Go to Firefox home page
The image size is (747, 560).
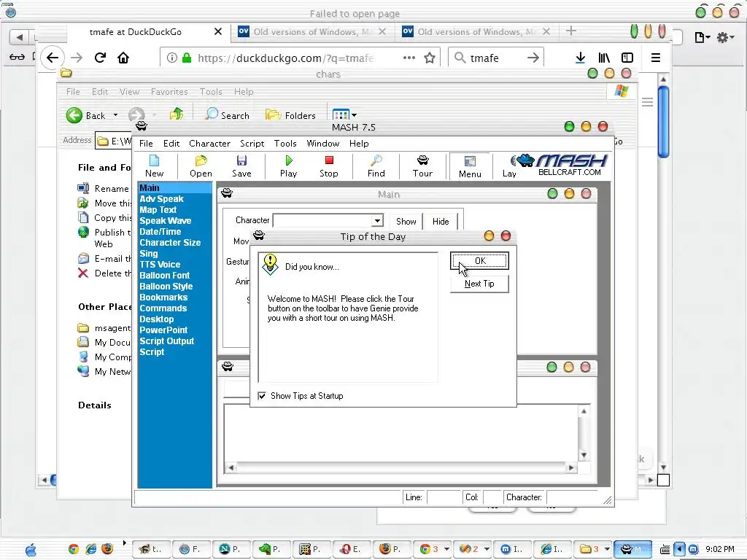pos(123,58)
